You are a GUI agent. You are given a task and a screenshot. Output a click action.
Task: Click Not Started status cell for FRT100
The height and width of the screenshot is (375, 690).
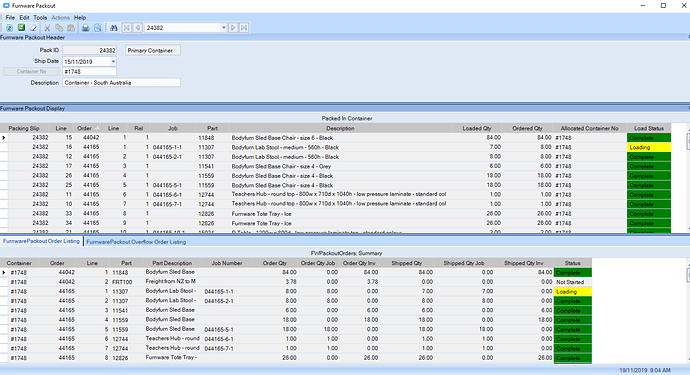pyautogui.click(x=573, y=282)
